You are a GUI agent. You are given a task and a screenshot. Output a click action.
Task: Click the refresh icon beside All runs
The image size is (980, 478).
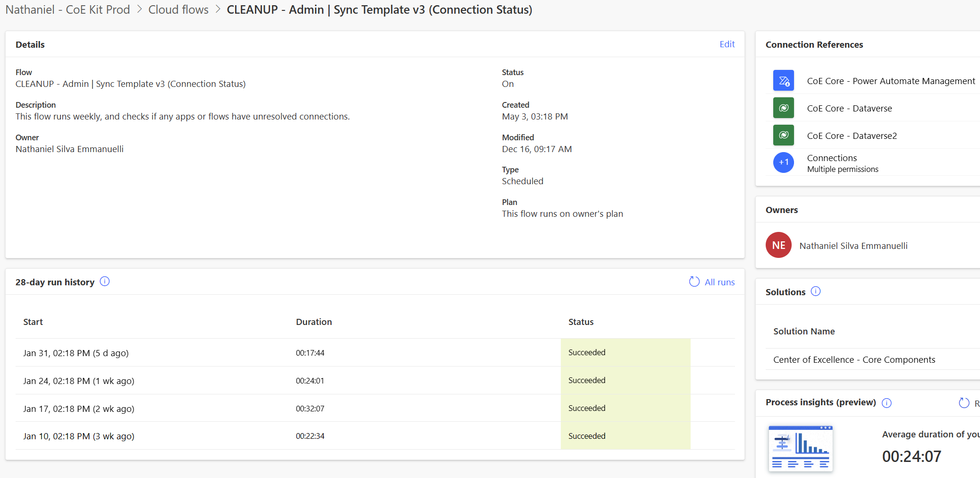click(x=693, y=281)
